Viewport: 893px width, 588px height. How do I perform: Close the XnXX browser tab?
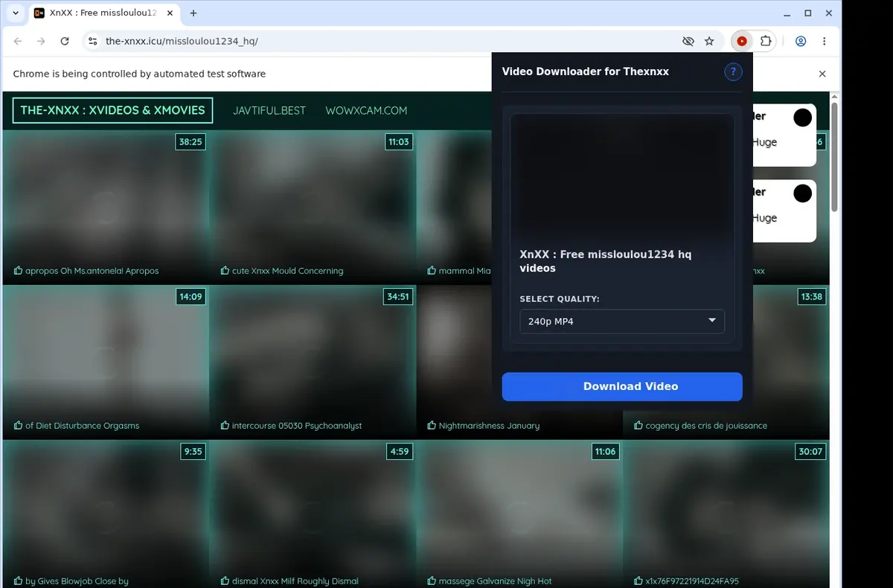pos(170,13)
